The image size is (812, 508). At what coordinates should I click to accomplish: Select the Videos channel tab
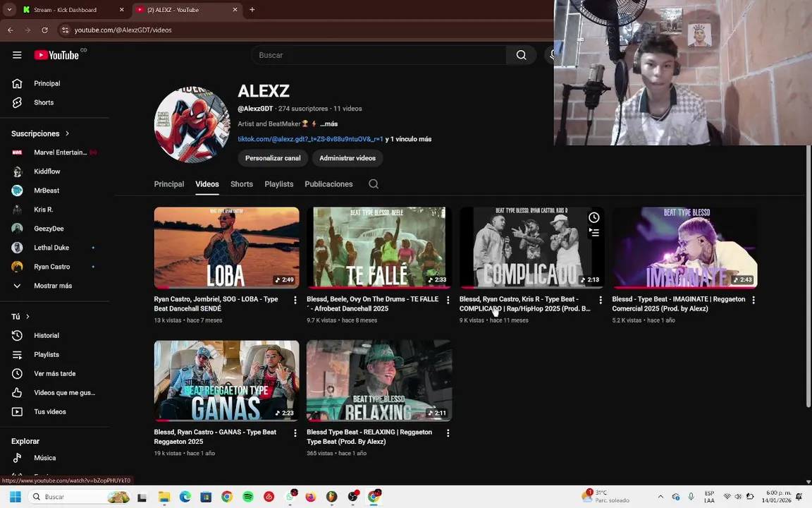(207, 184)
